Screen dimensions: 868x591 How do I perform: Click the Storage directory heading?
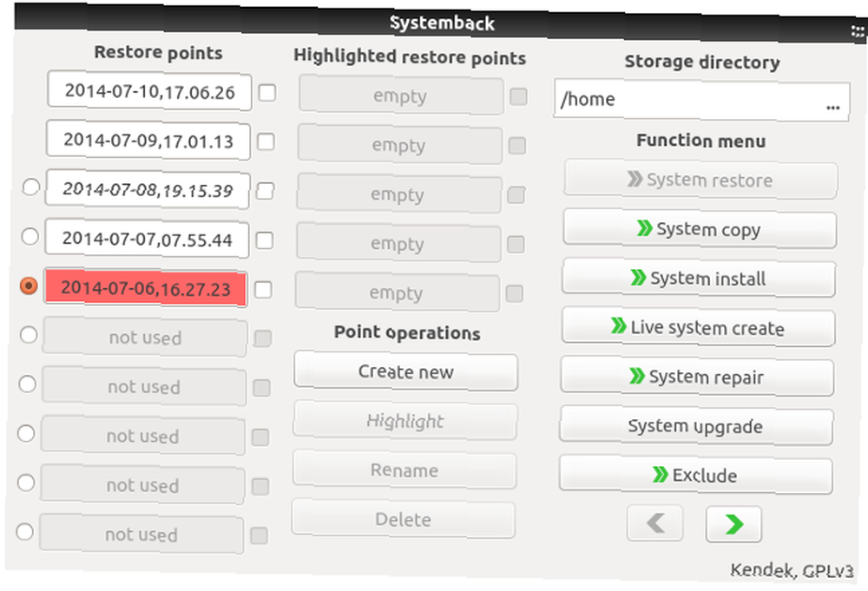pos(702,62)
